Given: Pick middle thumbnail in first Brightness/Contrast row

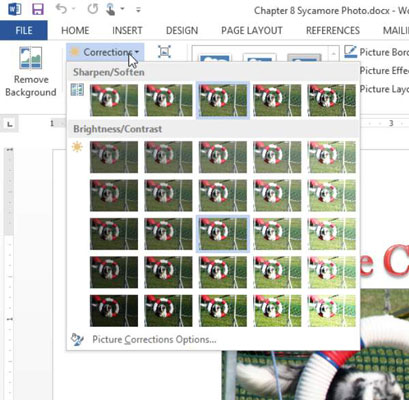Looking at the screenshot, I should [223, 157].
